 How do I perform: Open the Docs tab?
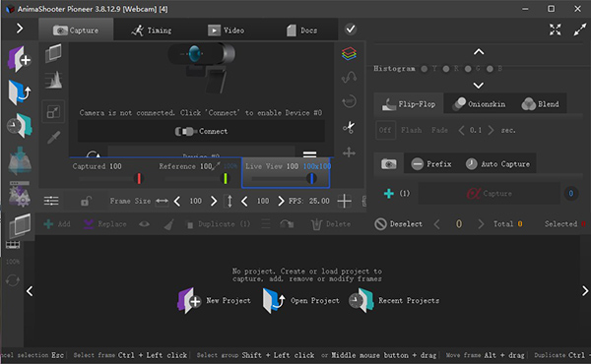(x=301, y=30)
